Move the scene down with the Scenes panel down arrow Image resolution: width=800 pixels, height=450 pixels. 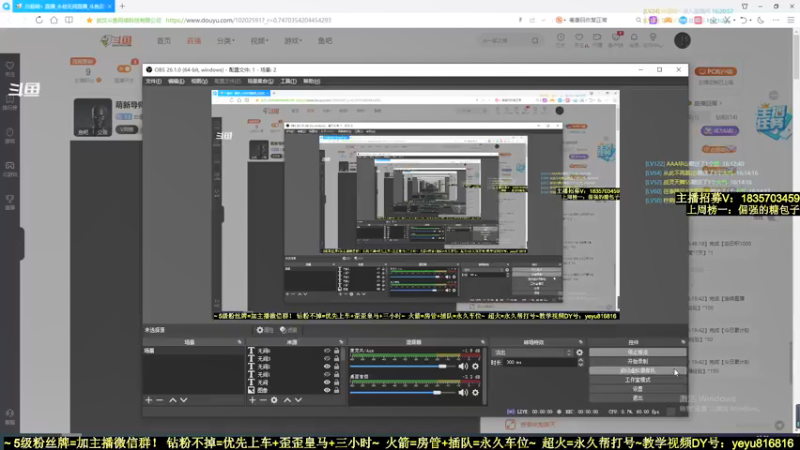184,401
